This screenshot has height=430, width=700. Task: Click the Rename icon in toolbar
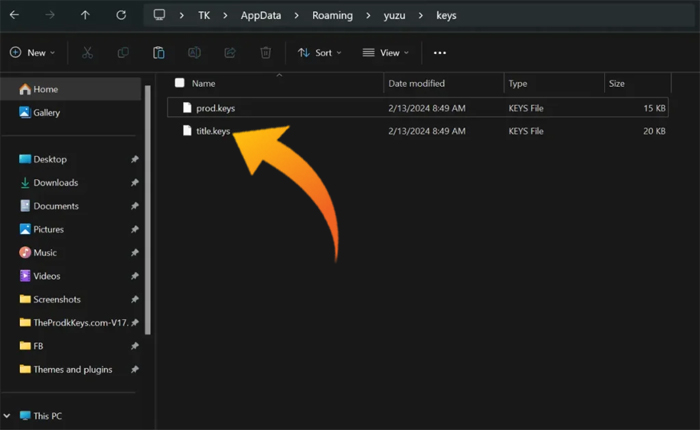point(195,52)
